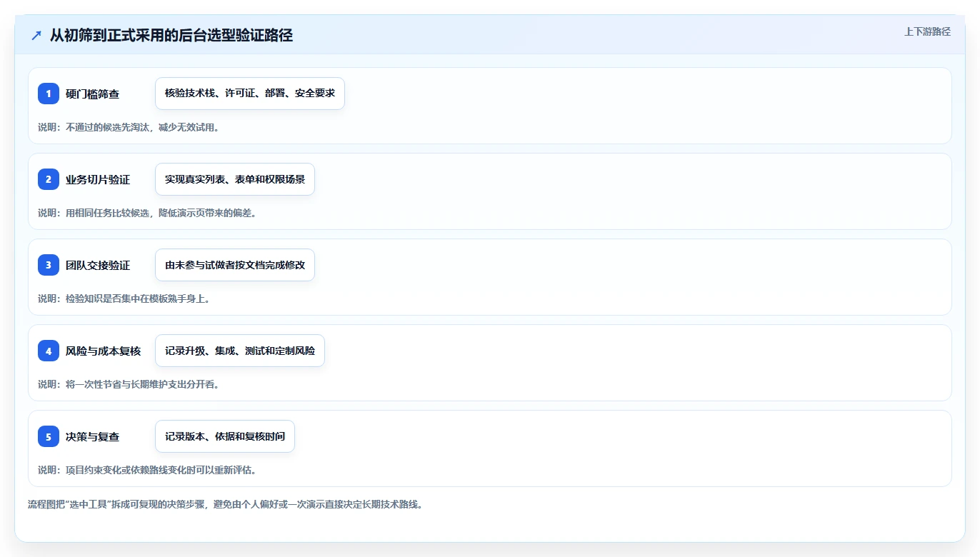The image size is (980, 557).
Task: Click the 决策与复查 step title
Action: click(x=92, y=437)
